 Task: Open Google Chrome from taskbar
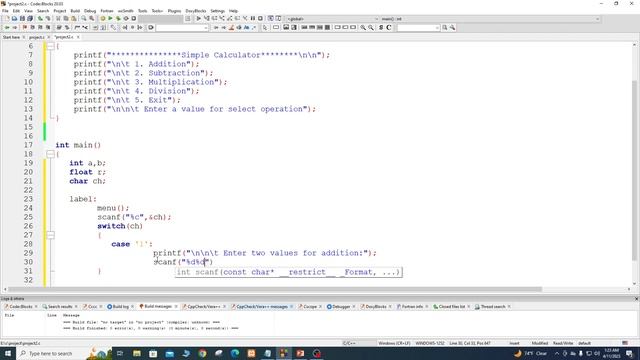(202, 353)
